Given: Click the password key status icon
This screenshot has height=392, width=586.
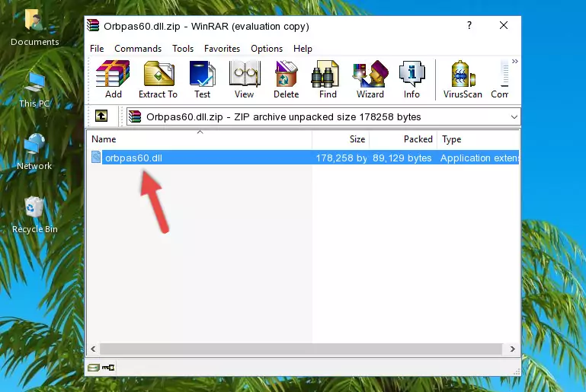Looking at the screenshot, I should [x=108, y=368].
